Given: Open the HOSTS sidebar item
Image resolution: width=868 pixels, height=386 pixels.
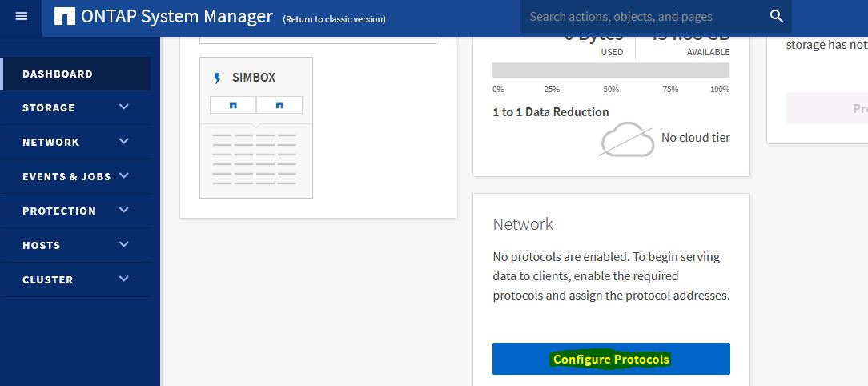Looking at the screenshot, I should point(75,245).
